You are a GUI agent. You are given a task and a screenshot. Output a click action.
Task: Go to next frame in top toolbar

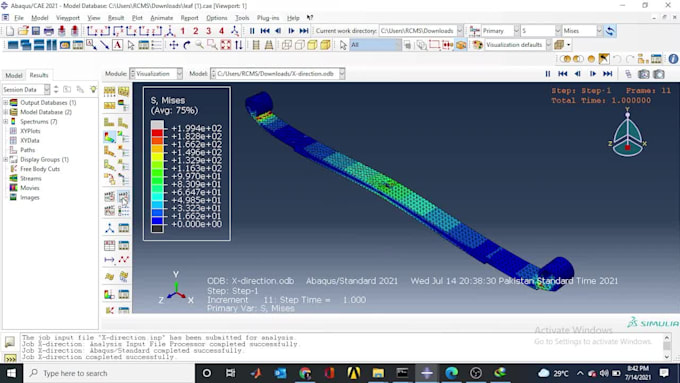point(291,31)
